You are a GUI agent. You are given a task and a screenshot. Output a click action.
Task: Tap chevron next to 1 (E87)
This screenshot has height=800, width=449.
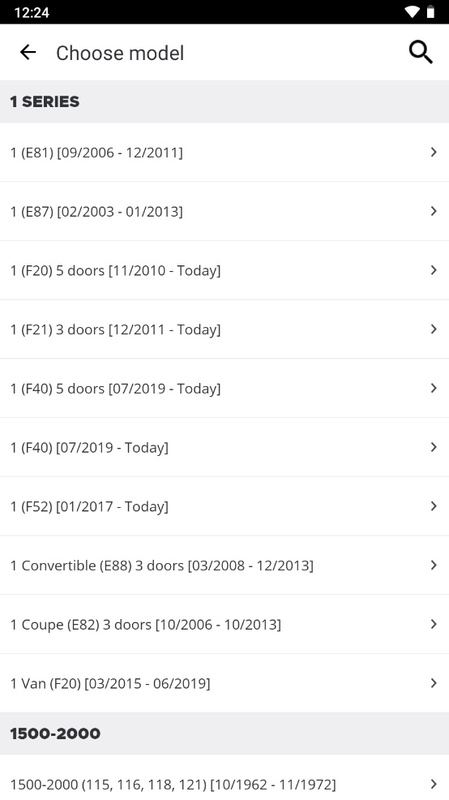click(x=433, y=211)
